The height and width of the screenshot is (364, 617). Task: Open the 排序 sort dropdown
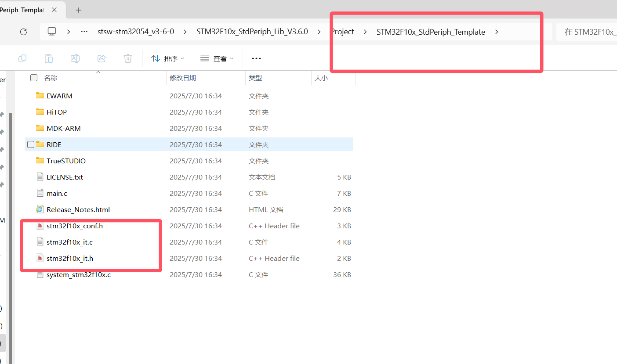(167, 58)
